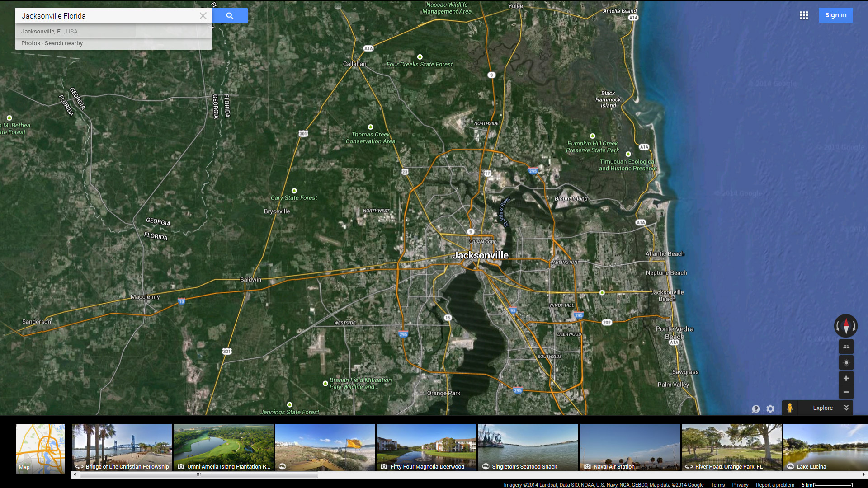This screenshot has height=488, width=868.
Task: Open the map settings gear
Action: [770, 408]
